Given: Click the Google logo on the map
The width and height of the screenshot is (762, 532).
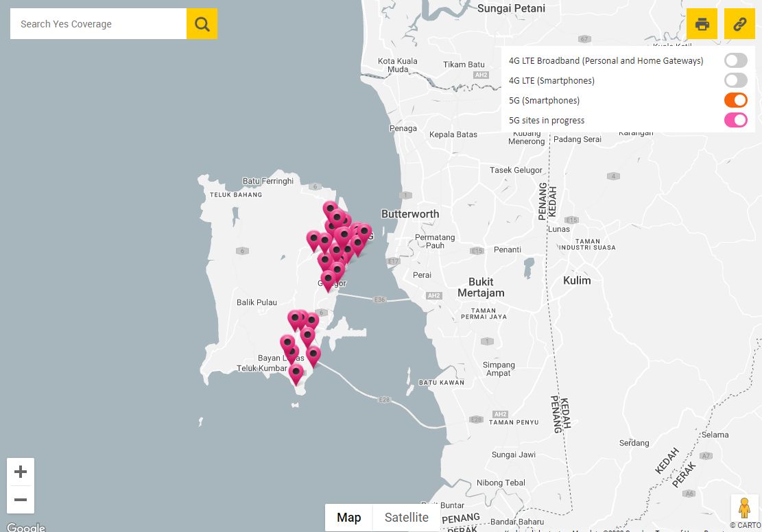Looking at the screenshot, I should (x=26, y=527).
